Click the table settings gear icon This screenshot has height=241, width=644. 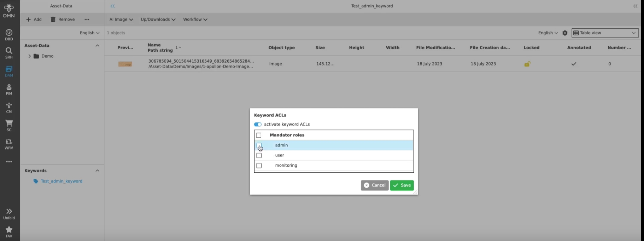coord(565,33)
